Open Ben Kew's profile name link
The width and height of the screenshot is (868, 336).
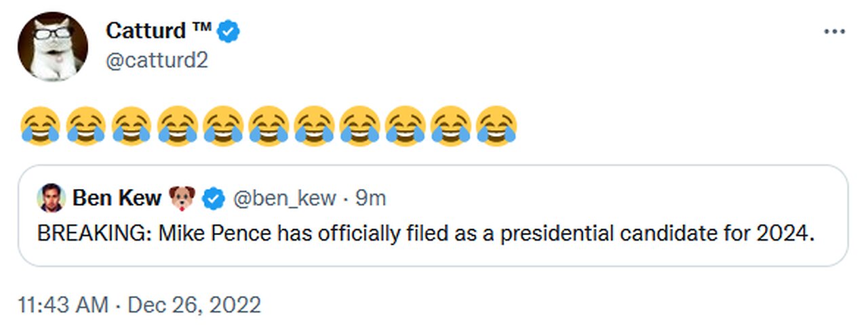(x=117, y=198)
